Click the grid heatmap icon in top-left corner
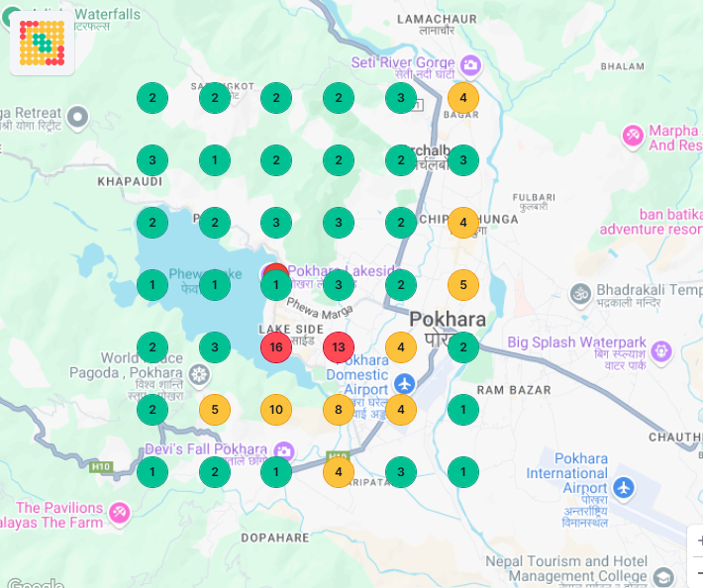Screen dimensions: 703x588 (42, 43)
